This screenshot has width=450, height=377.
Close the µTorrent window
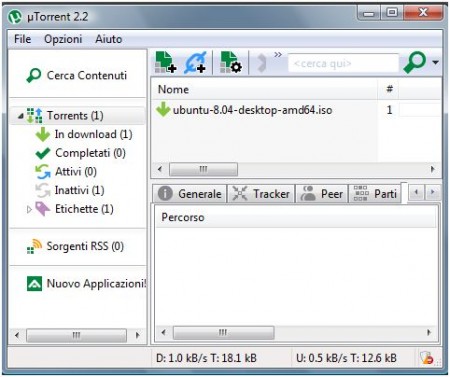coord(423,13)
